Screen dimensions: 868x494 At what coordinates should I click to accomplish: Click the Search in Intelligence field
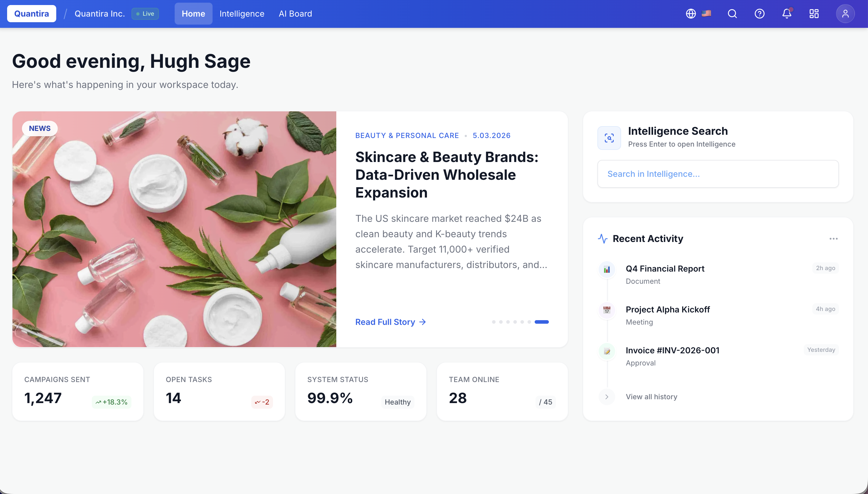pyautogui.click(x=718, y=173)
